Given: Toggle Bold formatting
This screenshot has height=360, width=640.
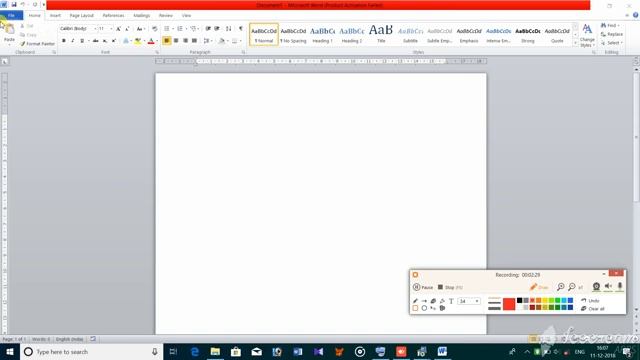Looking at the screenshot, I should click(64, 41).
